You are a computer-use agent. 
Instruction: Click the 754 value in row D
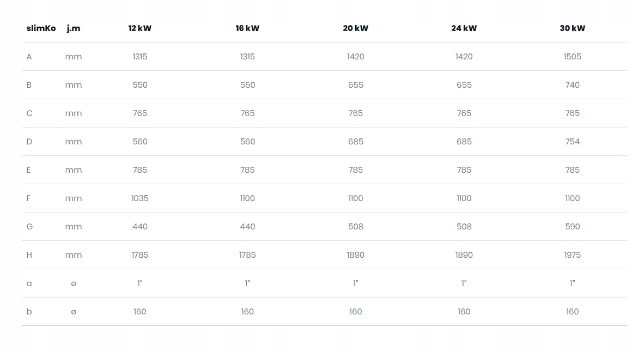572,142
